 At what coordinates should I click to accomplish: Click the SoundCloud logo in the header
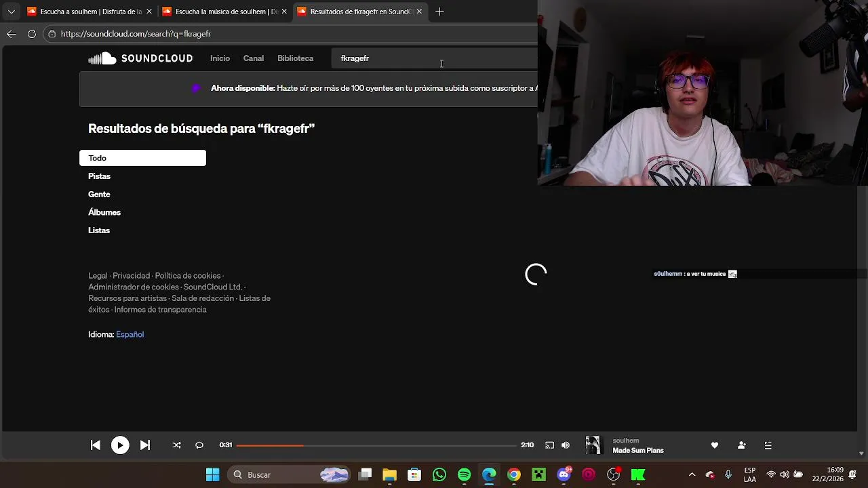pos(140,58)
